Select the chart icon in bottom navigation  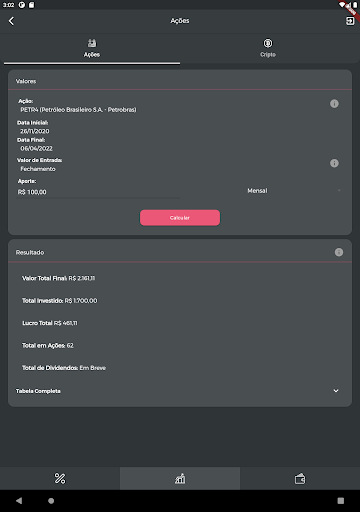click(180, 478)
